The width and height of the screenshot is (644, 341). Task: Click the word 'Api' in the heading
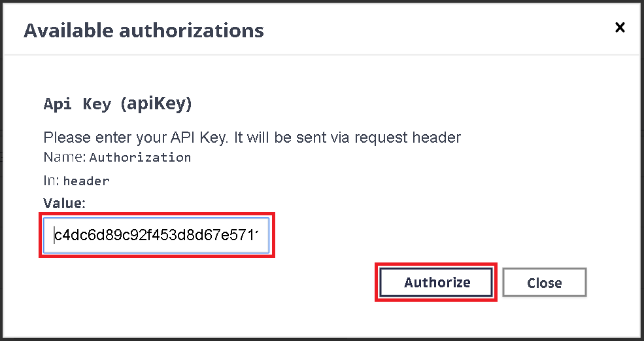click(57, 104)
